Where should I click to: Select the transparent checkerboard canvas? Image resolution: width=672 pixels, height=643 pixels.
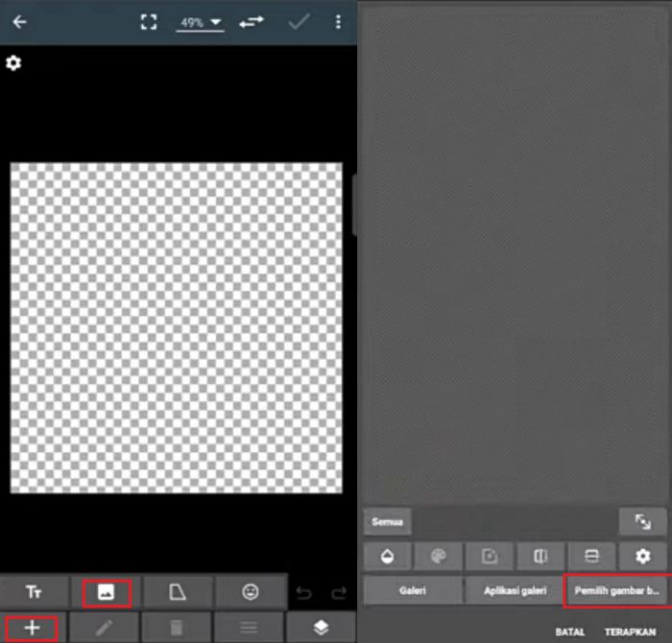[176, 327]
